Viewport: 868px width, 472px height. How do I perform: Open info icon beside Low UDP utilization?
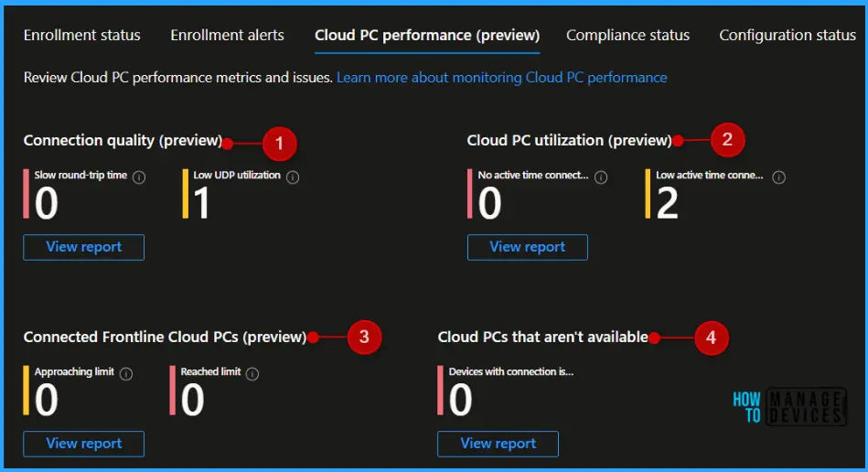pyautogui.click(x=293, y=177)
